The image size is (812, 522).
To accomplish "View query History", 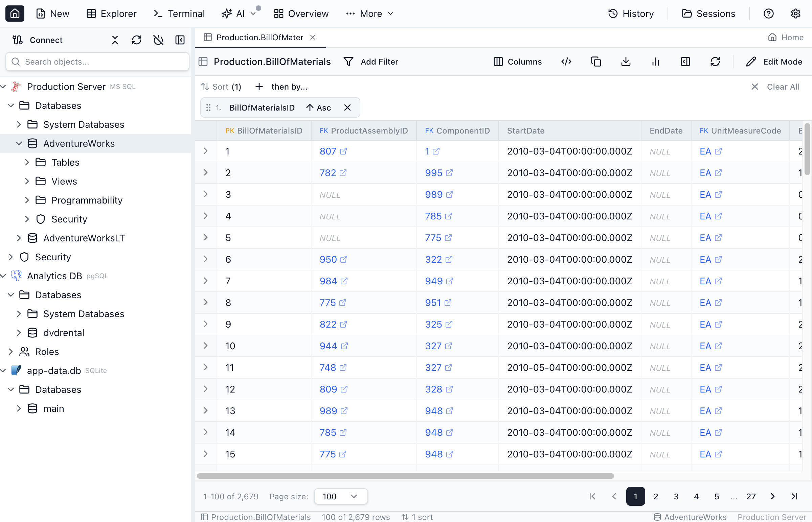I will (x=631, y=14).
